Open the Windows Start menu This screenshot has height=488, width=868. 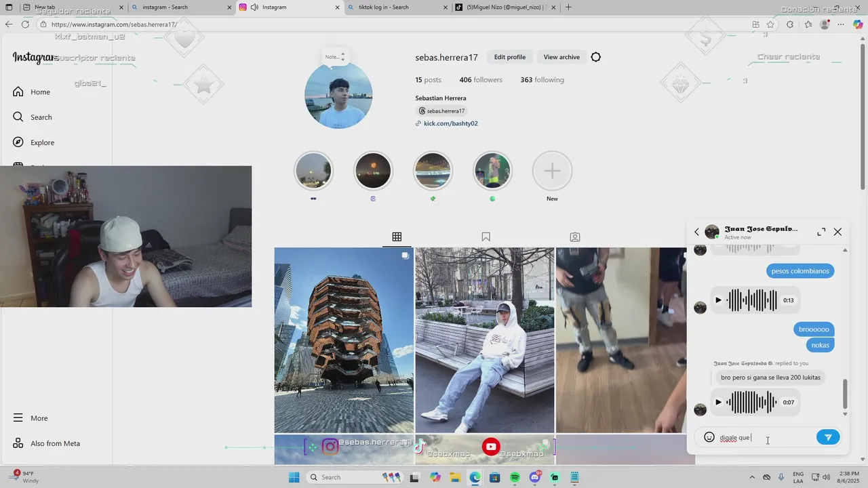coord(294,477)
